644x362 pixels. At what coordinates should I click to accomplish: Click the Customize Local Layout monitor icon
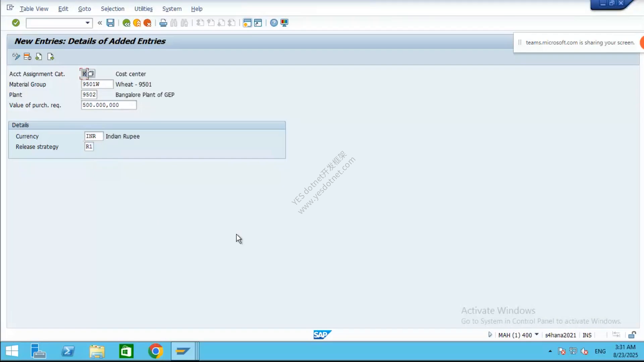284,23
